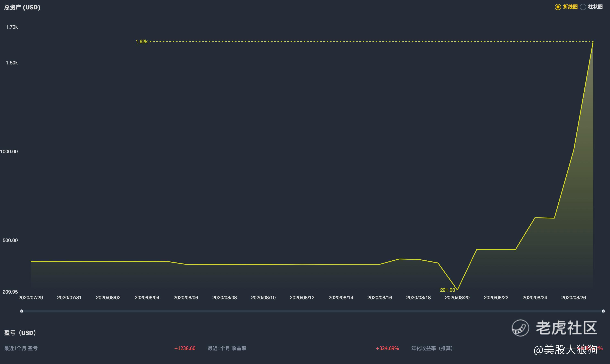Click the middle of the date range slider track
Viewport: 610px width, 364px height.
coord(312,311)
